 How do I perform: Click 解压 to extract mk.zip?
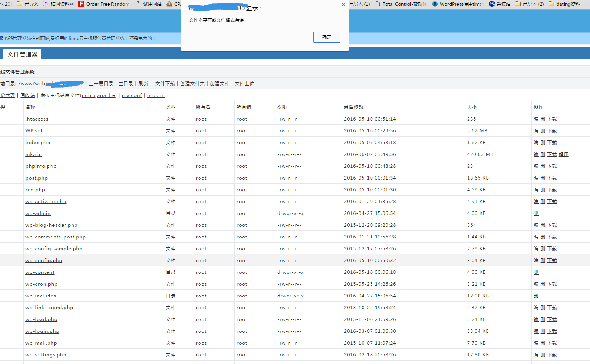(563, 154)
